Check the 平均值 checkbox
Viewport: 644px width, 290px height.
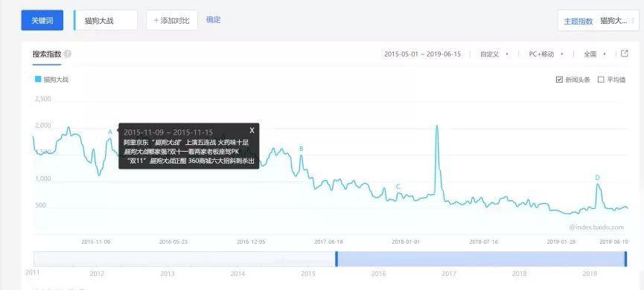tap(601, 80)
